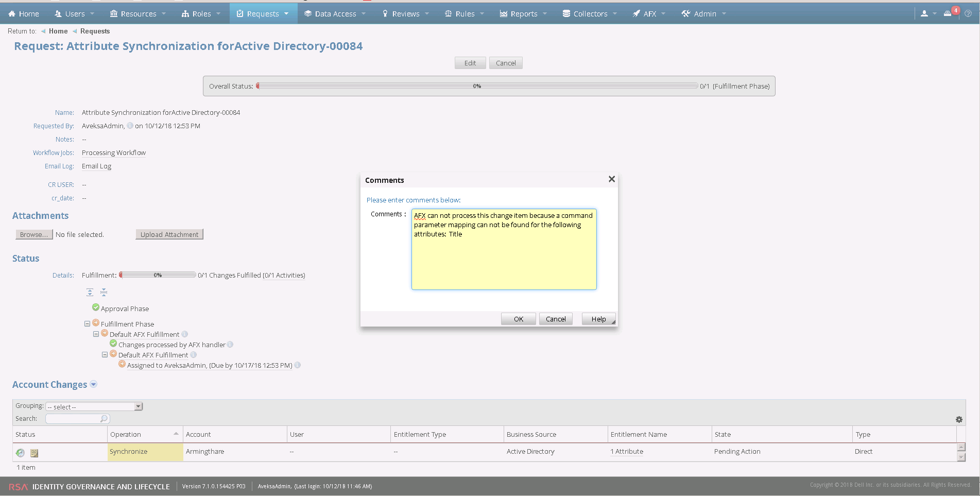This screenshot has height=496, width=980.
Task: Click the history clock icon in the Synchronize row
Action: (20, 453)
